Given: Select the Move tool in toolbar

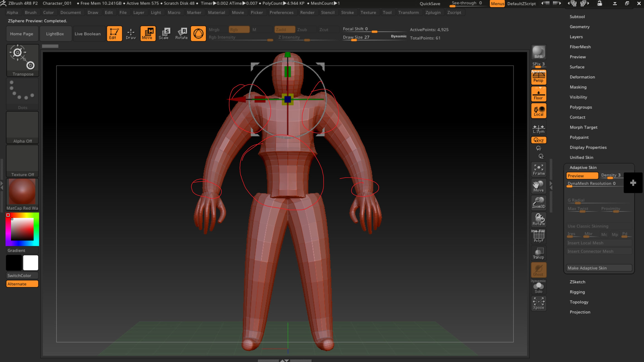Looking at the screenshot, I should click(147, 33).
